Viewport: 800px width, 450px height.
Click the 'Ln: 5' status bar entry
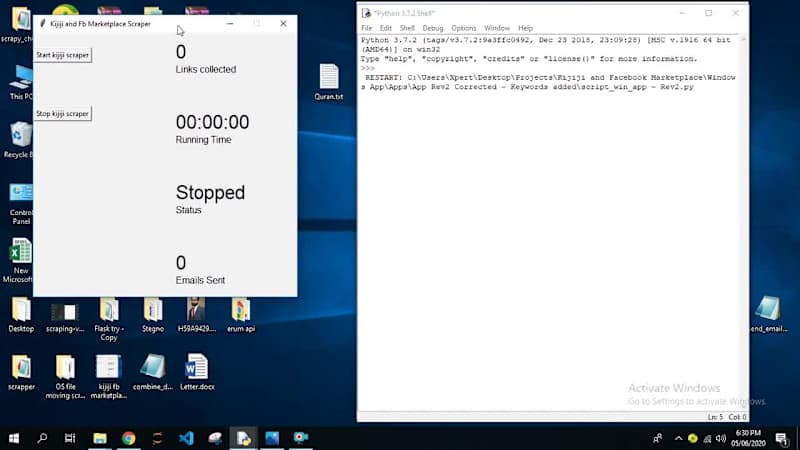pyautogui.click(x=715, y=417)
